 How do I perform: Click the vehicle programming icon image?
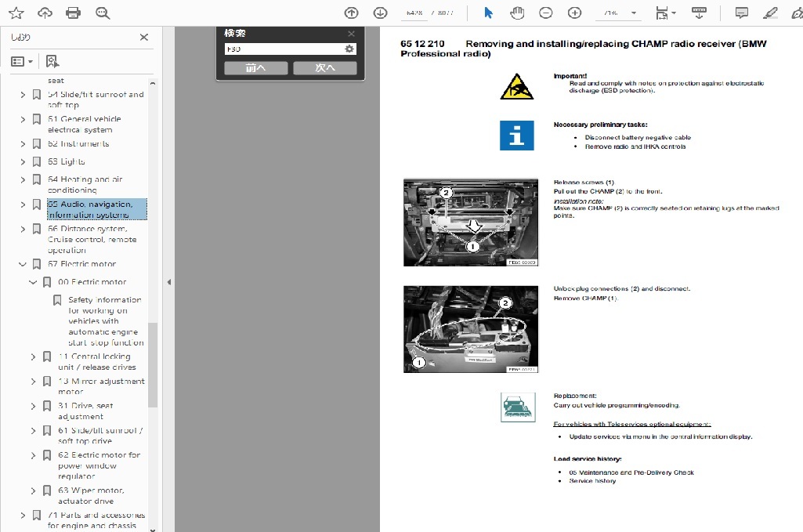(x=518, y=407)
